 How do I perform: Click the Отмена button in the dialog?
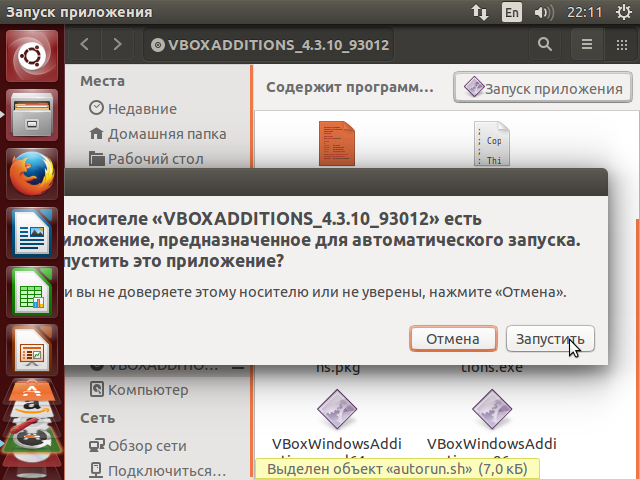453,338
